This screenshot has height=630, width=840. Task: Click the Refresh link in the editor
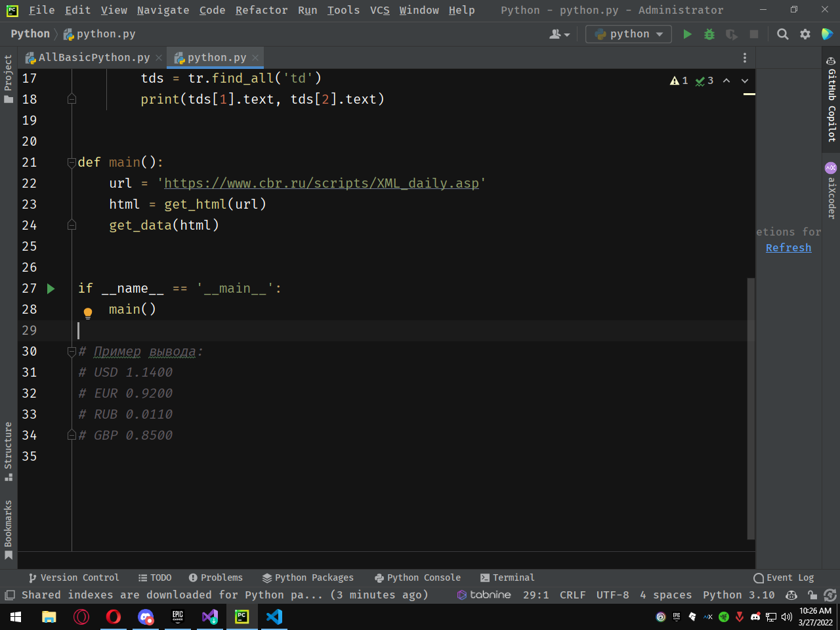coord(788,247)
